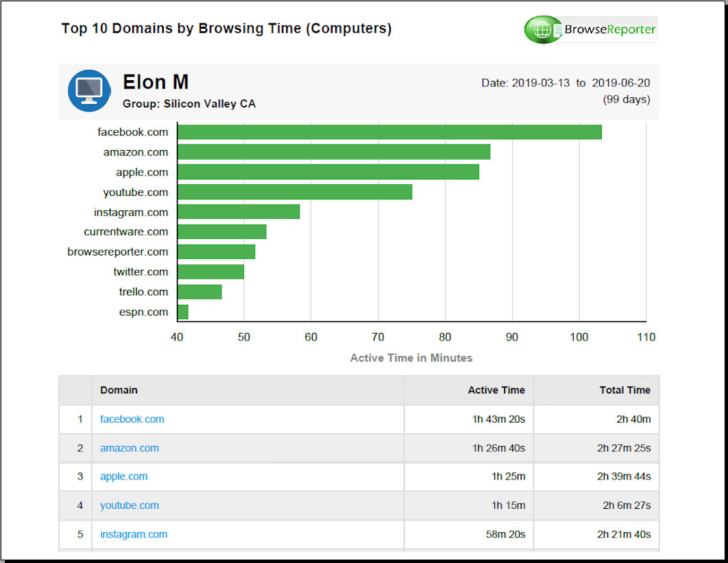Screen dimensions: 728x563
Task: Open the amazon.com domain link
Action: [130, 448]
